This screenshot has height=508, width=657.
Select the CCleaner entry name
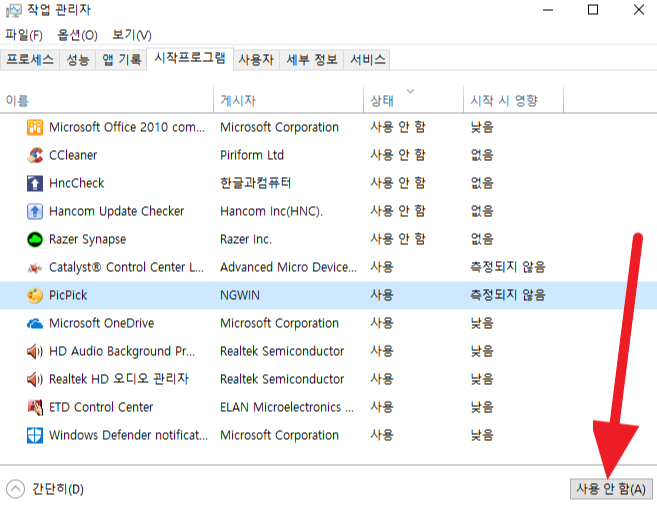73,155
